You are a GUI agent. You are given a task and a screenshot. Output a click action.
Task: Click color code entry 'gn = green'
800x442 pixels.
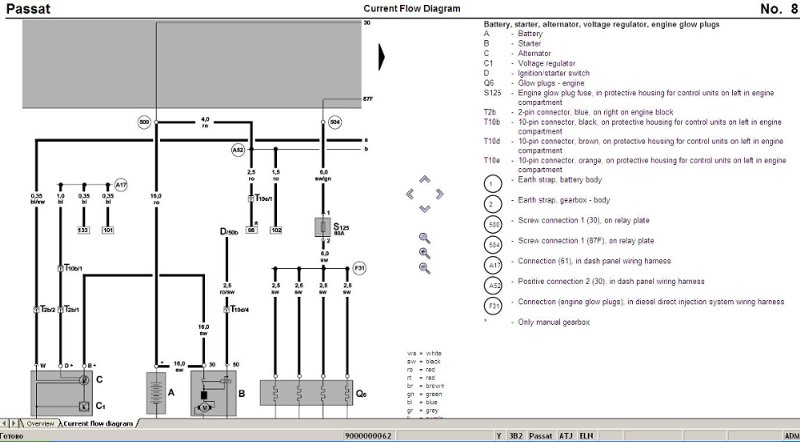(x=424, y=394)
